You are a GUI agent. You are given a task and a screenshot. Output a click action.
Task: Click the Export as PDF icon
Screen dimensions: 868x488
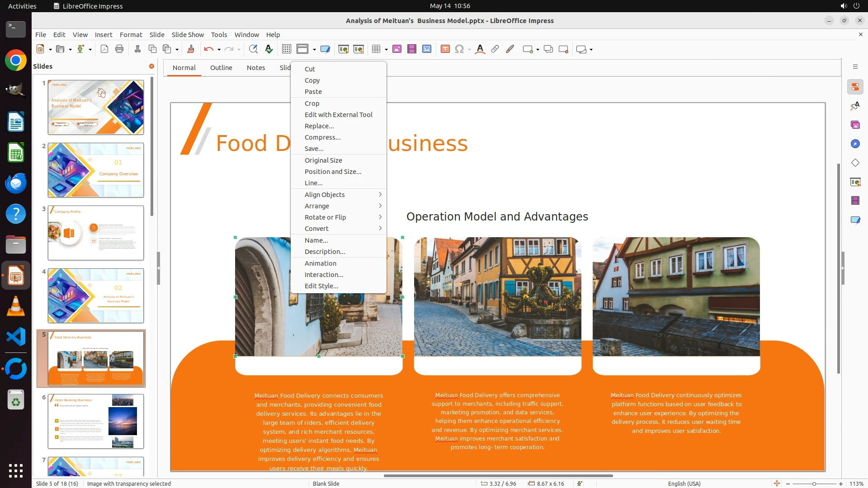104,49
